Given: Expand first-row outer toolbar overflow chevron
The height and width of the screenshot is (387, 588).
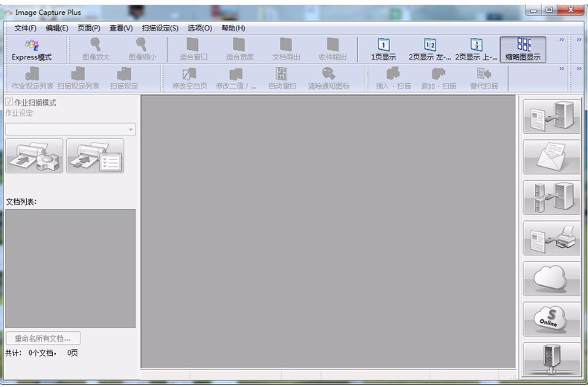Looking at the screenshot, I should [x=579, y=39].
